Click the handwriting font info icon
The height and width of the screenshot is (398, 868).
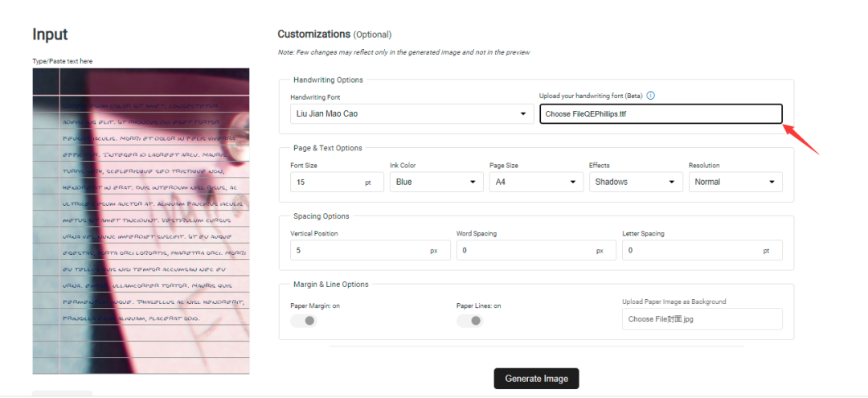click(651, 96)
